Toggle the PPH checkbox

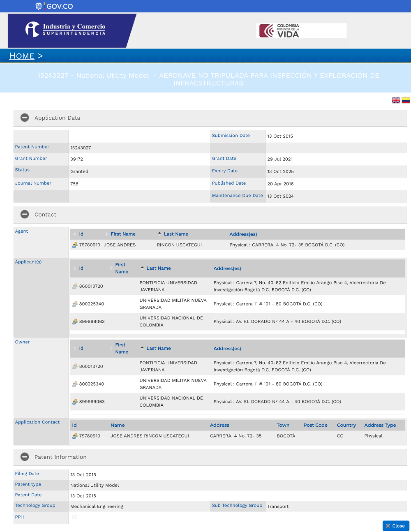[x=74, y=517]
